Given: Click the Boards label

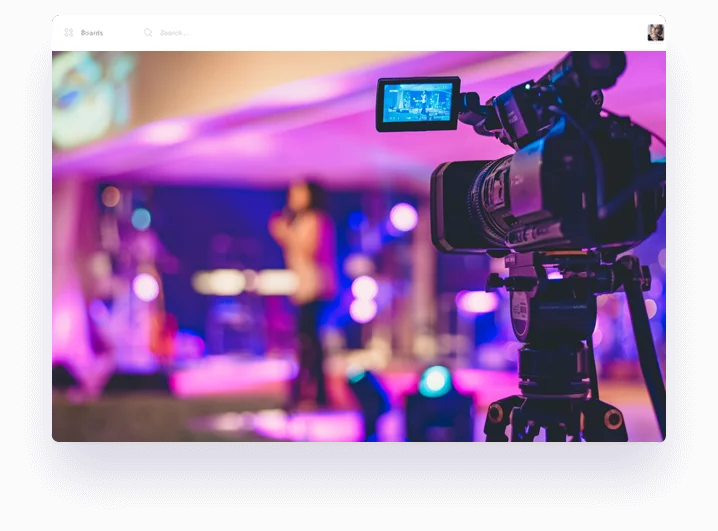Looking at the screenshot, I should click(92, 33).
